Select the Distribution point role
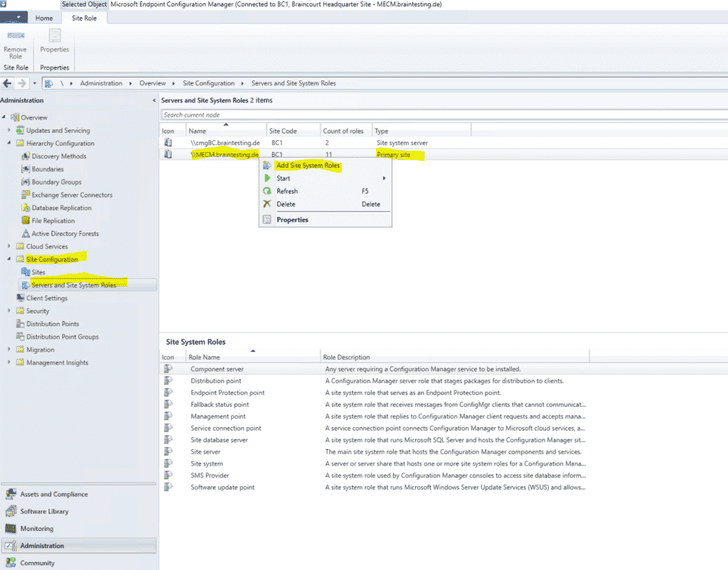The height and width of the screenshot is (570, 728). (215, 380)
